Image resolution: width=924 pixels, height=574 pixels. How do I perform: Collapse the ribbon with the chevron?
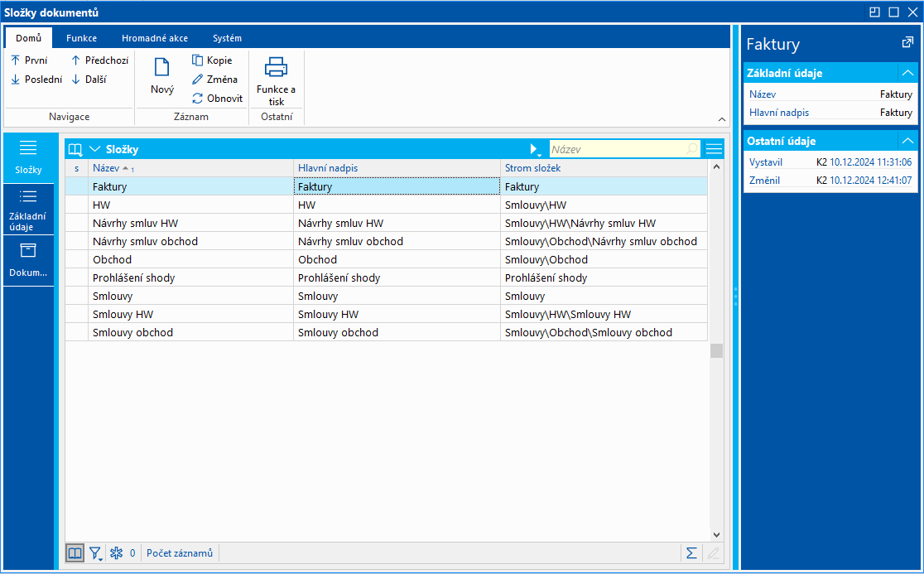click(721, 118)
